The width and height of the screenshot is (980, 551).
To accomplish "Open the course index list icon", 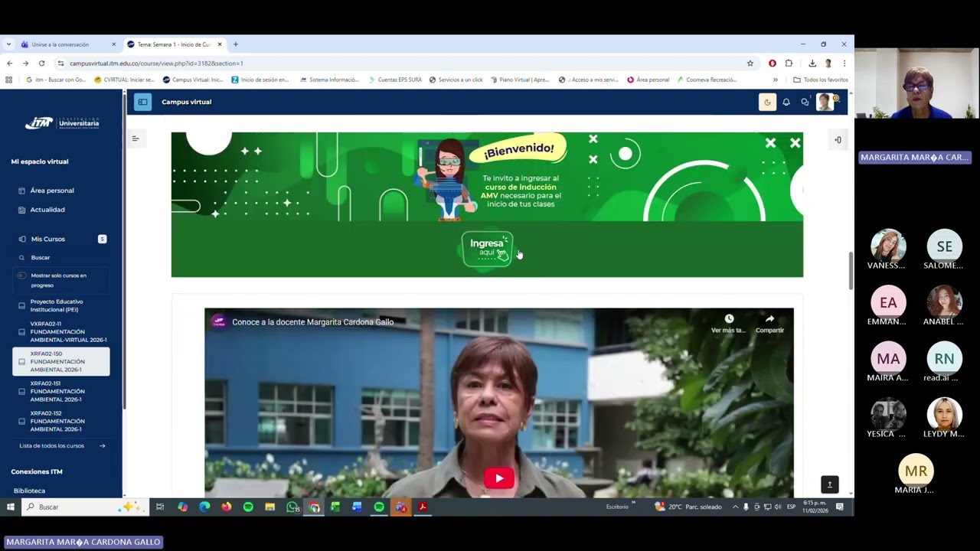I will point(135,139).
